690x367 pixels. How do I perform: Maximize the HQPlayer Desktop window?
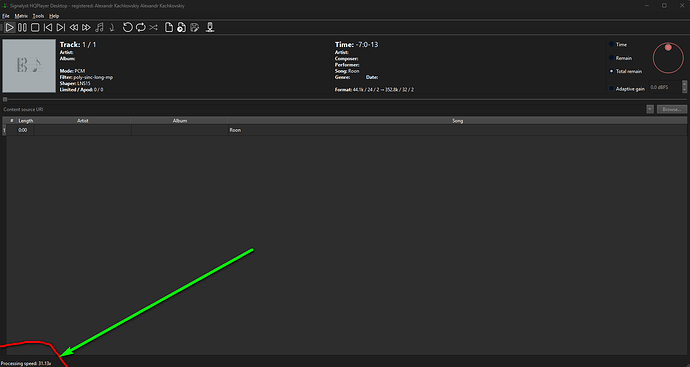664,6
